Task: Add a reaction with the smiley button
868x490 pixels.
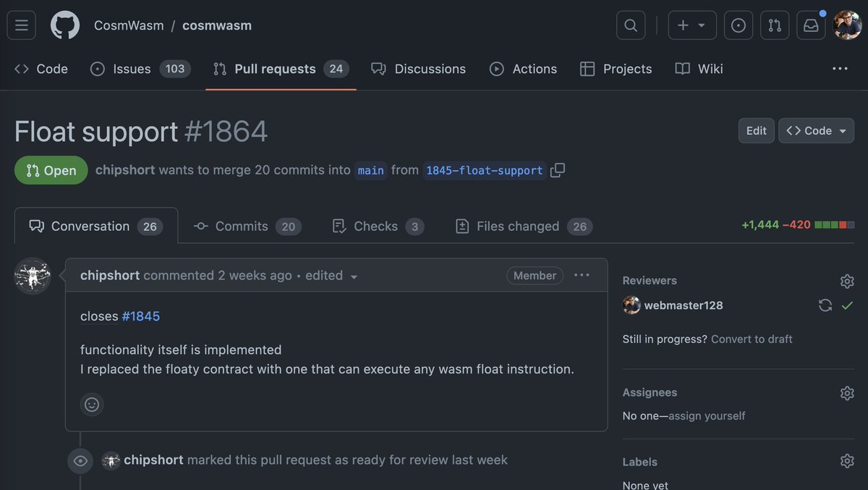Action: [92, 405]
